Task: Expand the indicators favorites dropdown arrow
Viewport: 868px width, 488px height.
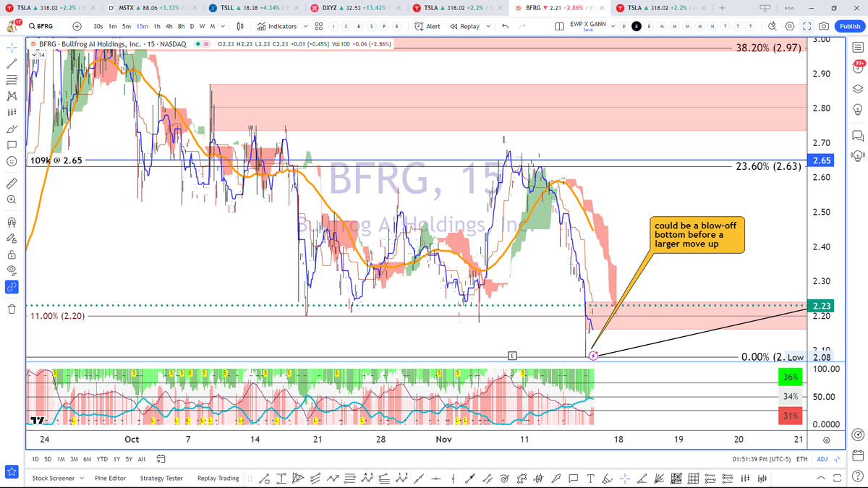Action: pyautogui.click(x=306, y=26)
